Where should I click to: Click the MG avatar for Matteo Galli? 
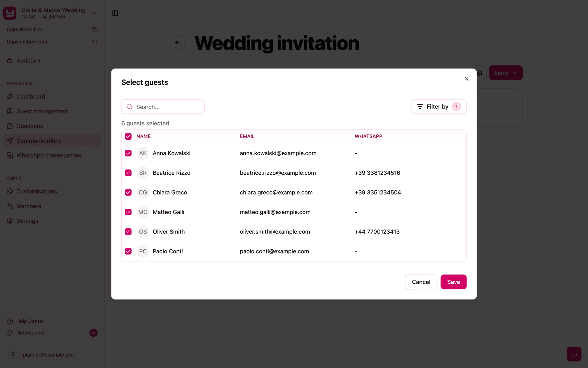point(143,212)
